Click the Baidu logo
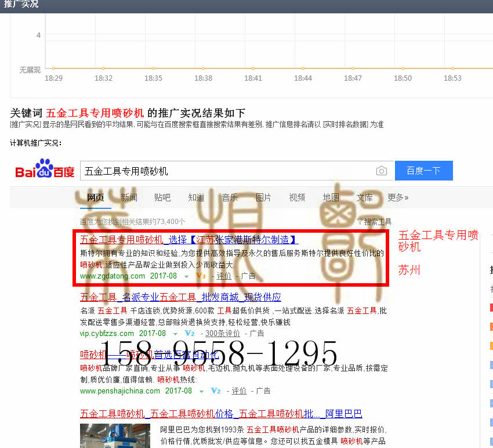 [45, 169]
